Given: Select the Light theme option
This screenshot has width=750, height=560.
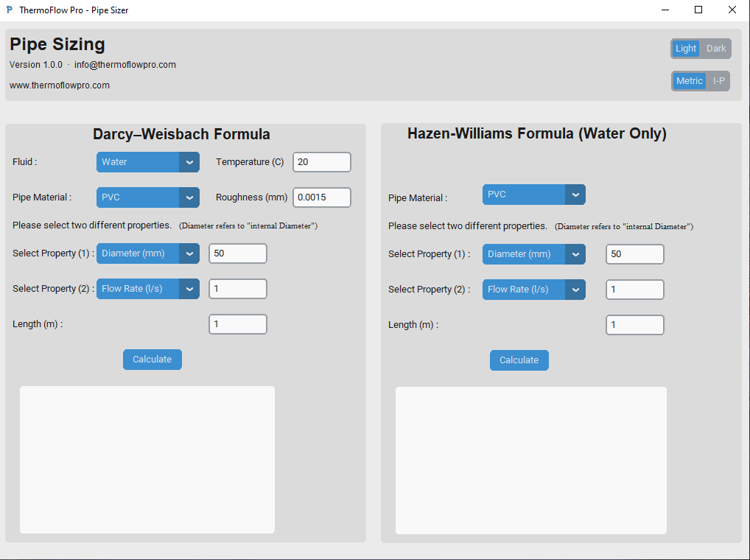Looking at the screenshot, I should coord(685,49).
